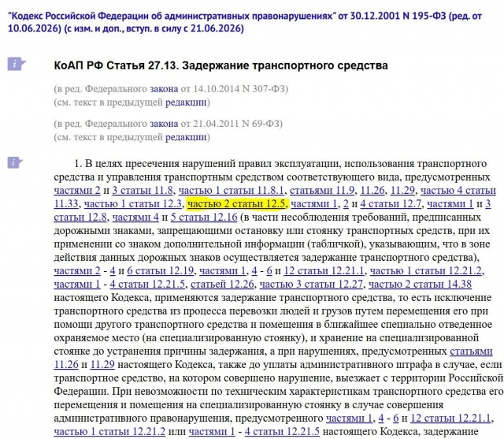Open the info icon beside the article title
The image size is (504, 439).
click(16, 64)
